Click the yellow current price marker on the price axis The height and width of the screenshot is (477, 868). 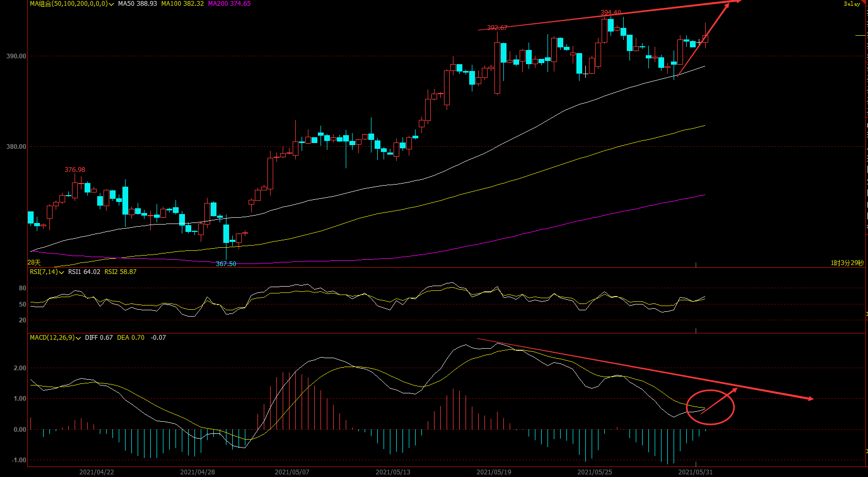861,35
